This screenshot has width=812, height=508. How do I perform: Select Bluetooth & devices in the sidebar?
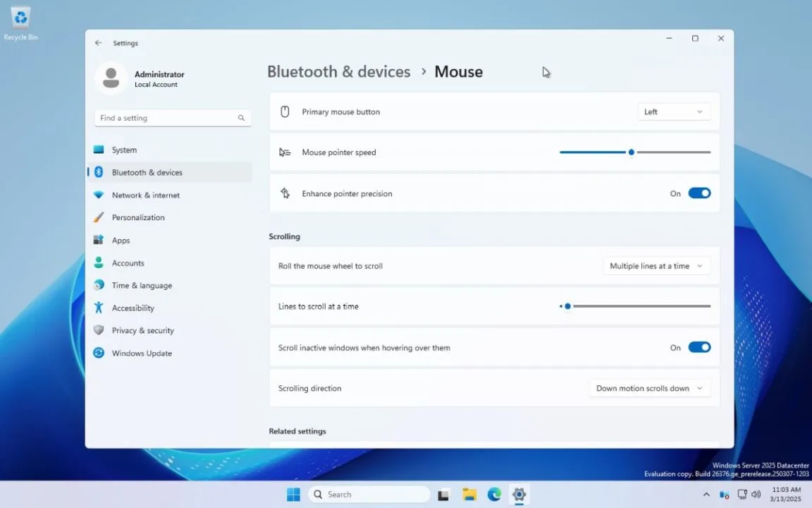pos(147,172)
